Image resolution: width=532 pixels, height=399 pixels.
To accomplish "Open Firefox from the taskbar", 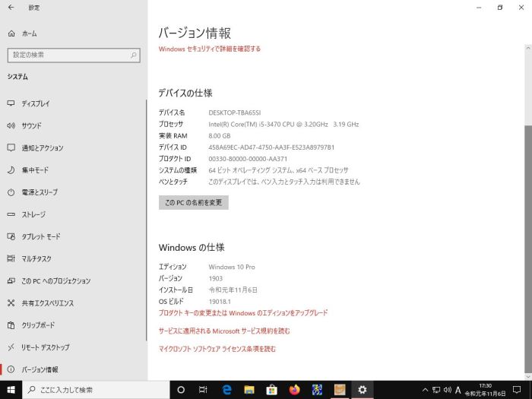I will pos(294,390).
